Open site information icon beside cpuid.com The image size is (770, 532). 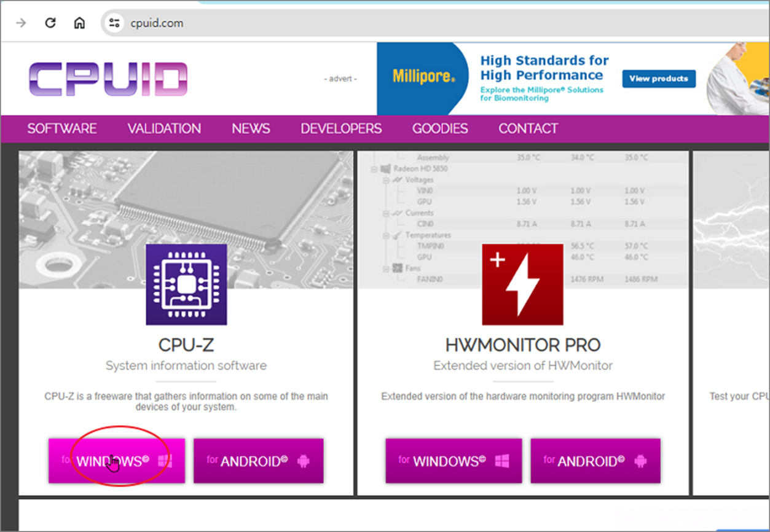click(x=114, y=23)
